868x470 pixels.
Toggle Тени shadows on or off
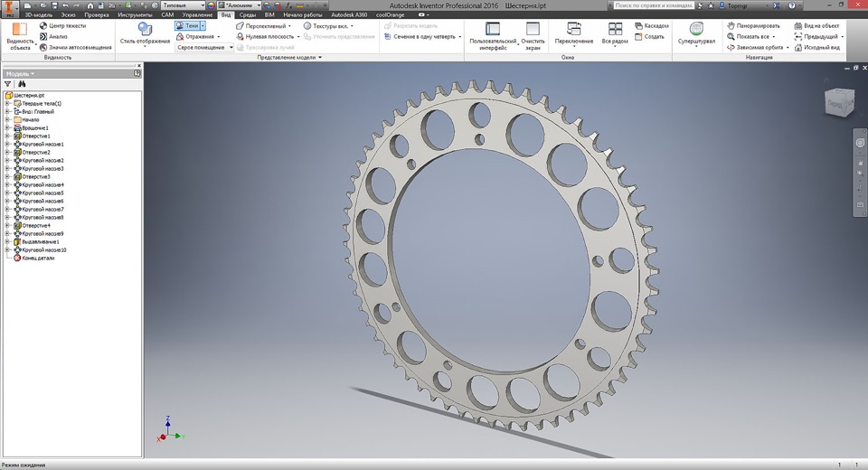(x=187, y=26)
